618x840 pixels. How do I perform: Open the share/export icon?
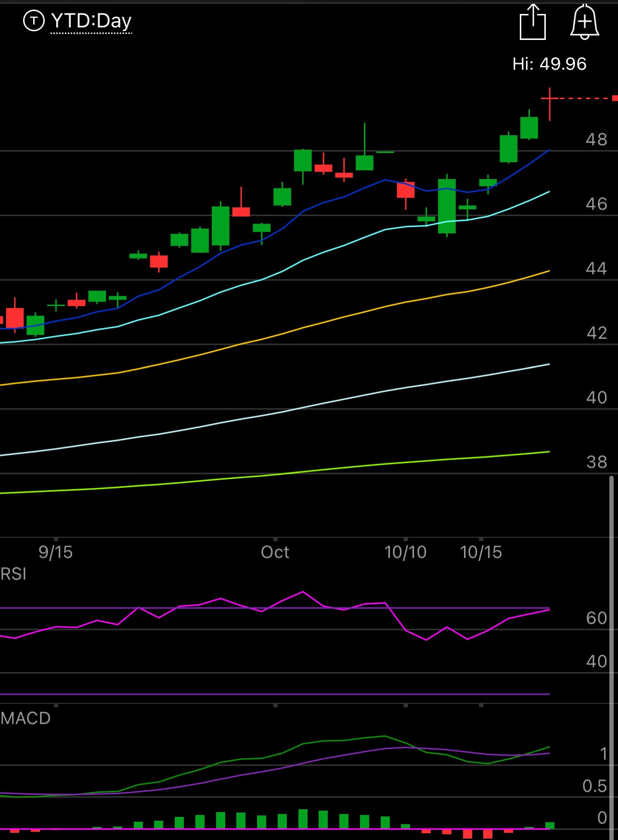(x=533, y=22)
